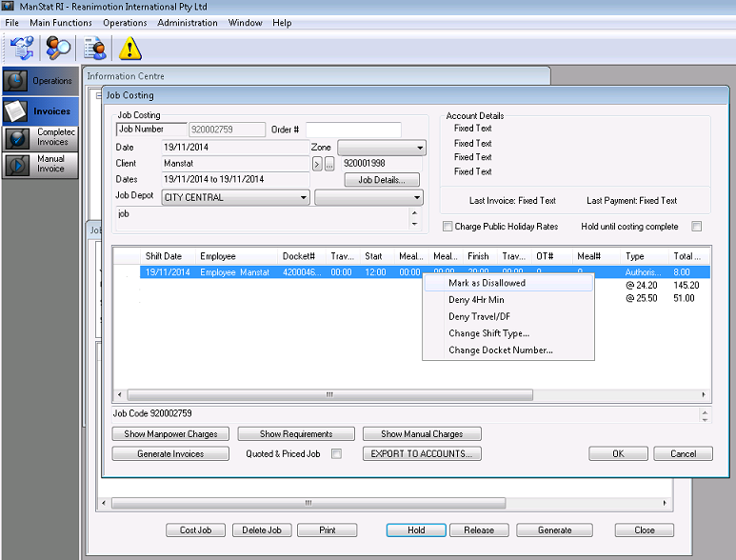Screen dimensions: 736x560
Task: Click the Order # input field
Action: pos(353,130)
